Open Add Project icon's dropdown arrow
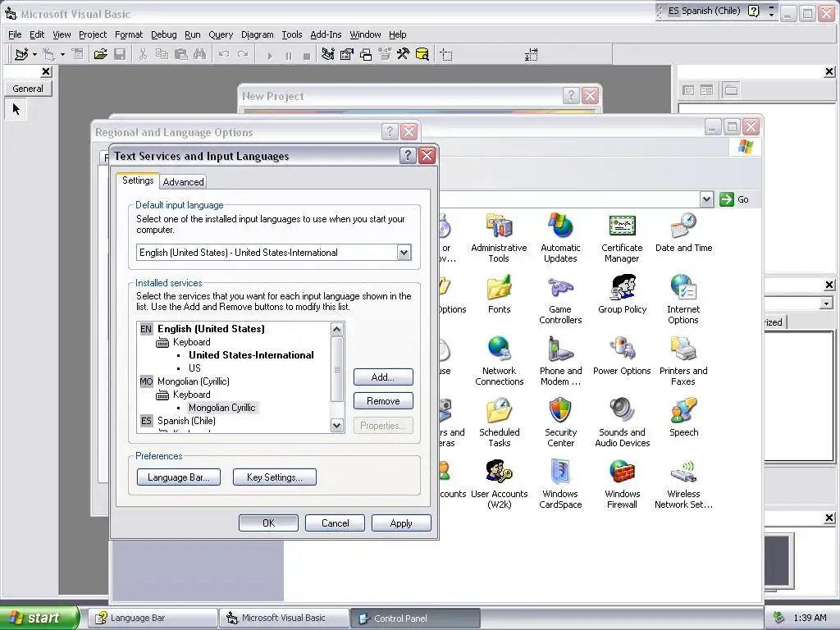The height and width of the screenshot is (630, 840). tap(34, 54)
